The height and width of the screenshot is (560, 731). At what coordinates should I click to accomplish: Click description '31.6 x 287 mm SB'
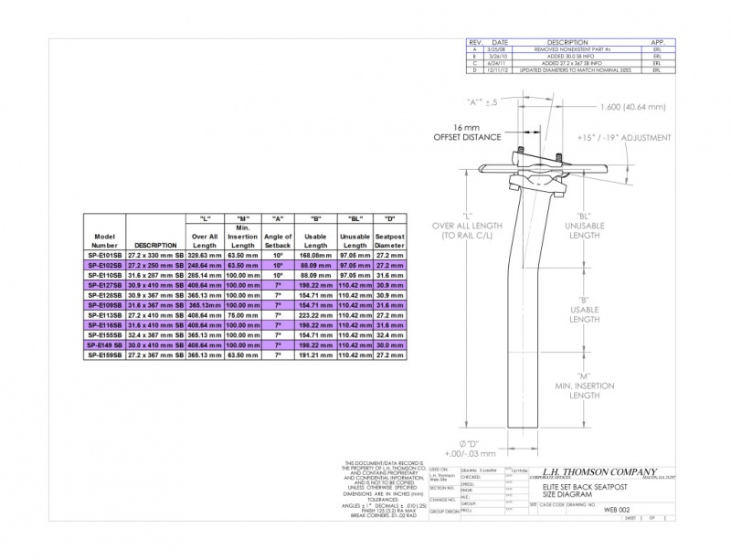point(155,276)
